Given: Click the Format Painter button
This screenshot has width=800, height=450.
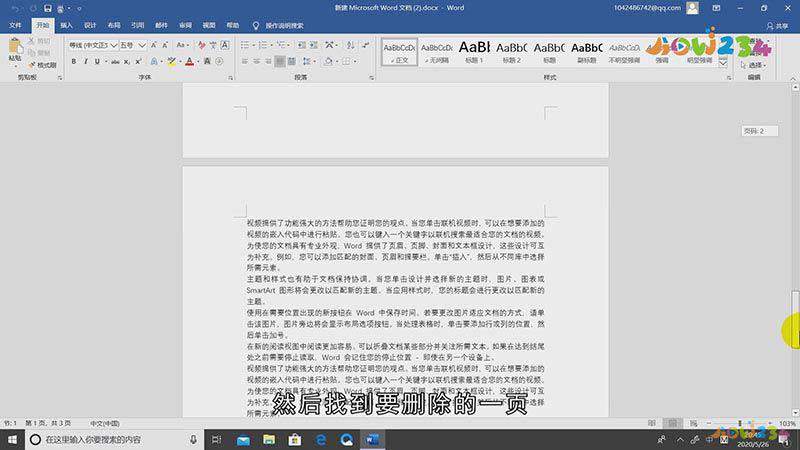Looking at the screenshot, I should 42,65.
